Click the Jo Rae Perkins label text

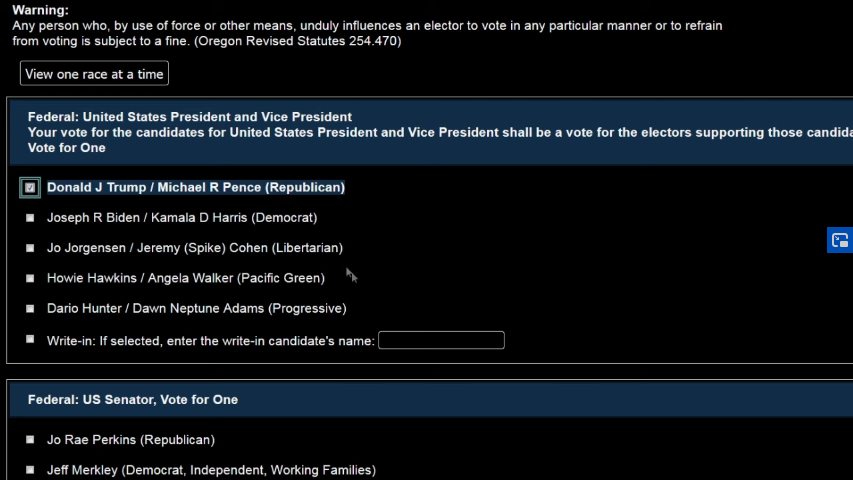[x=131, y=440]
